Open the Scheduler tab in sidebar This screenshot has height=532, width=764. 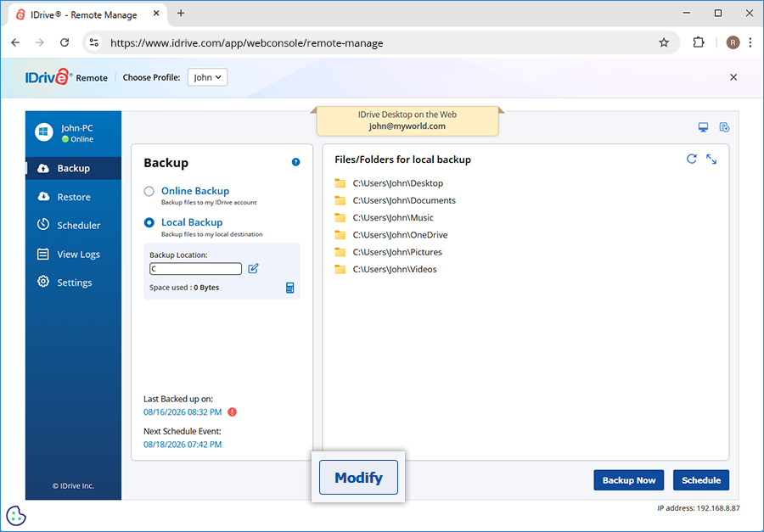point(74,225)
